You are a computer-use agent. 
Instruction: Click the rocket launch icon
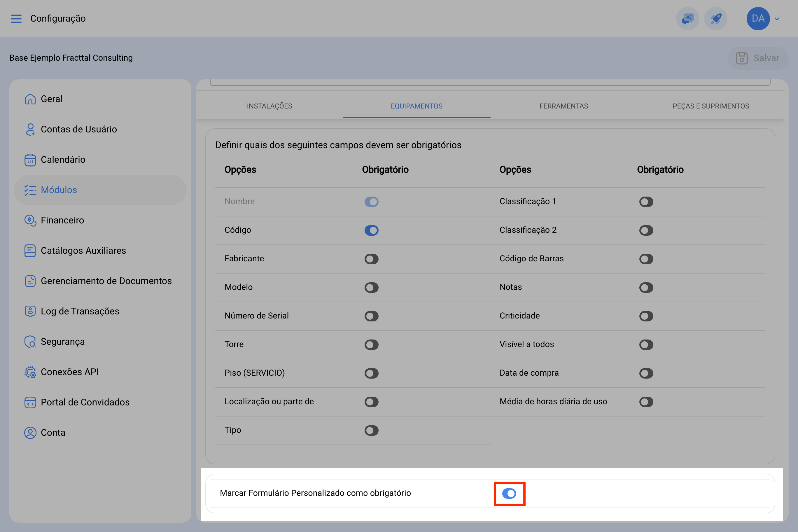pos(715,19)
